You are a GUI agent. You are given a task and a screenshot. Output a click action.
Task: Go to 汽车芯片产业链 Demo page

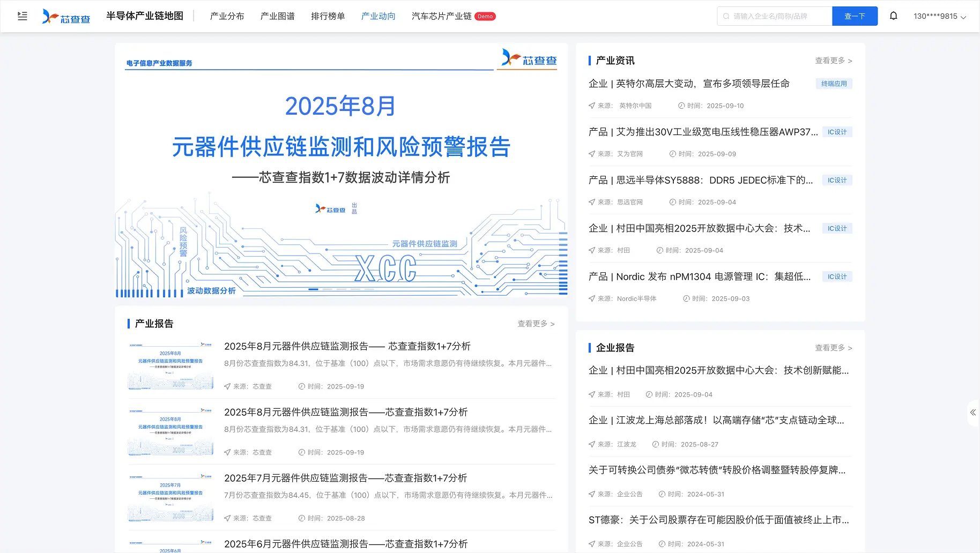[x=453, y=16]
